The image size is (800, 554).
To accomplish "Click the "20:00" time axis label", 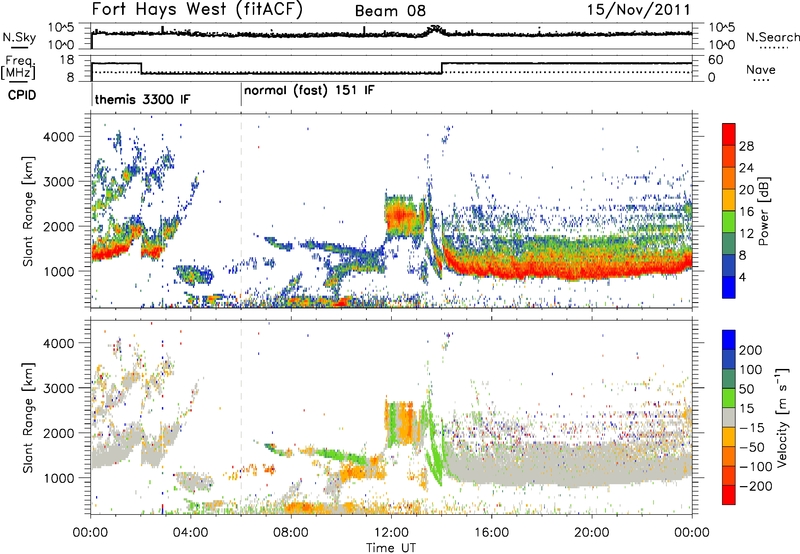I will [x=592, y=533].
